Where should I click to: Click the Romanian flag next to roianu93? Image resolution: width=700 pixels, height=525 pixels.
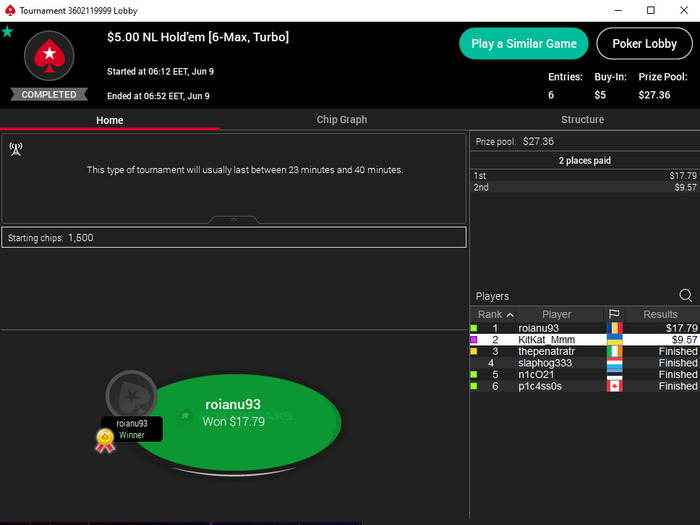tap(615, 328)
